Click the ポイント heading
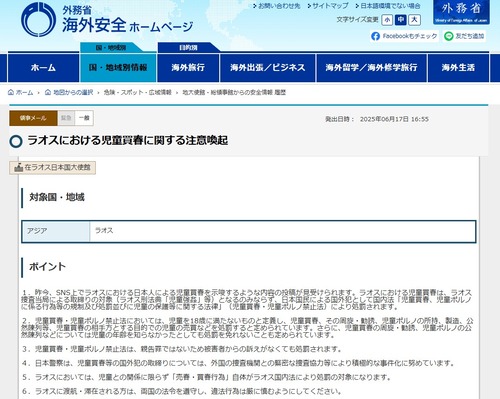Image resolution: width=500 pixels, height=399 pixels. pos(47,267)
